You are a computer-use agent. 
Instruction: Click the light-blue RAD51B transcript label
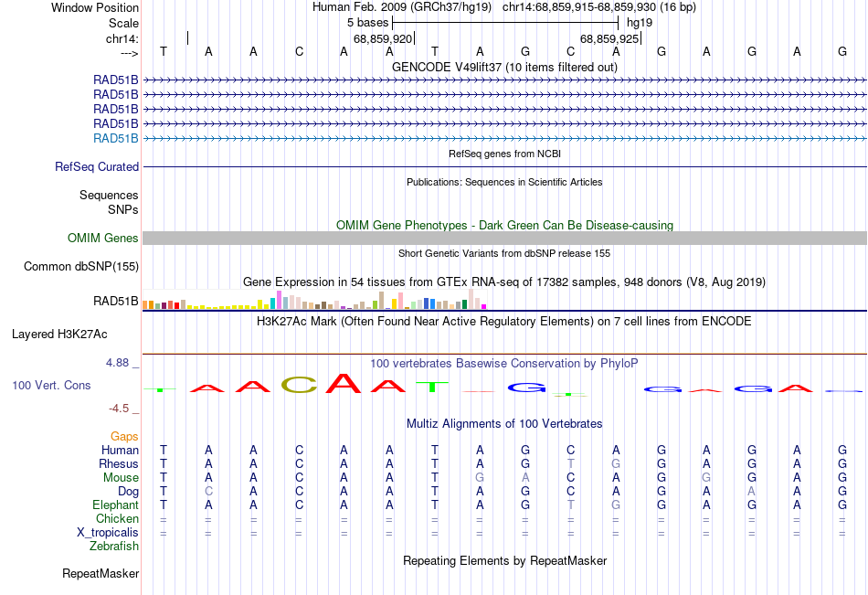coord(115,139)
